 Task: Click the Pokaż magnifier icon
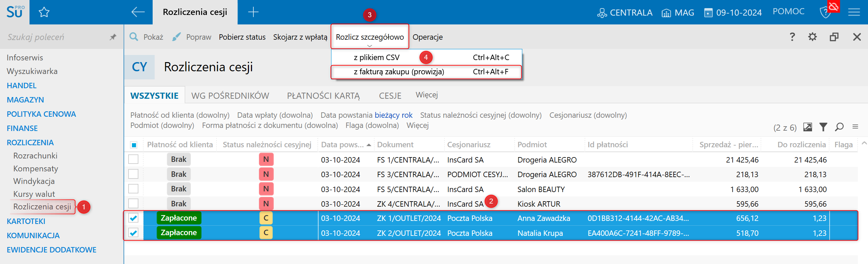click(134, 37)
